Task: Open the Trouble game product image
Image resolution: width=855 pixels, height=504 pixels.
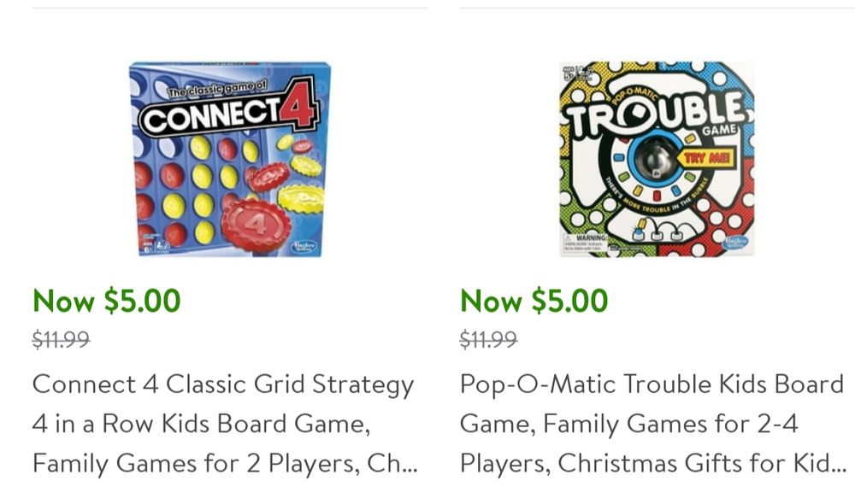Action: [657, 159]
